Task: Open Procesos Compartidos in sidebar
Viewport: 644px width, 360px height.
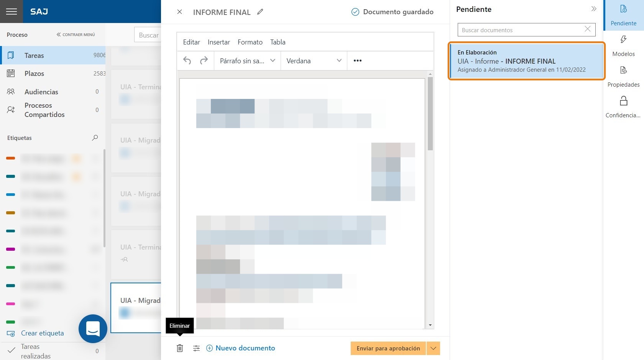Action: (53, 110)
